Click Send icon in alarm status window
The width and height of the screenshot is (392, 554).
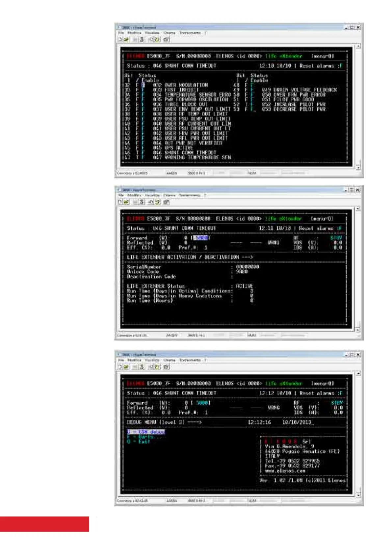click(151, 39)
